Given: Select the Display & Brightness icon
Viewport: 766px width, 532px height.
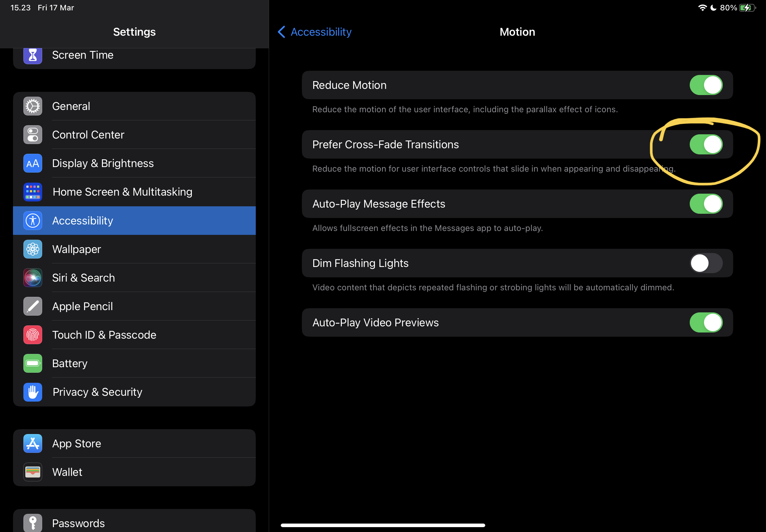Looking at the screenshot, I should [x=33, y=163].
